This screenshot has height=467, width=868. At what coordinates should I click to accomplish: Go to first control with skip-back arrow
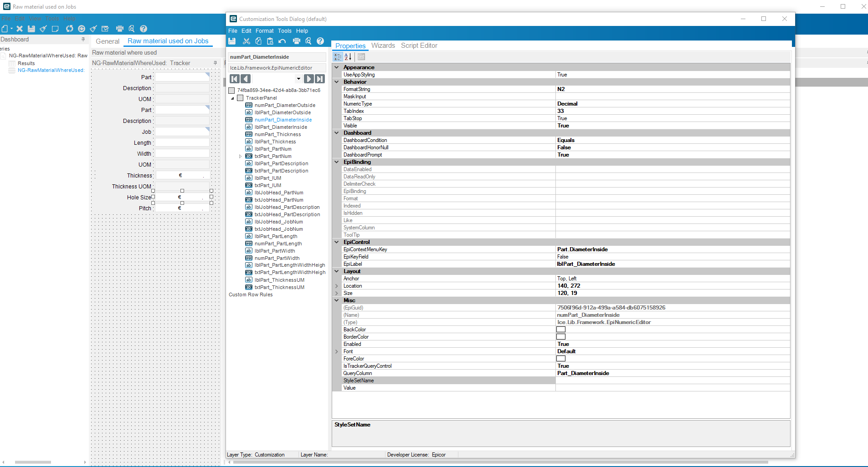(235, 79)
